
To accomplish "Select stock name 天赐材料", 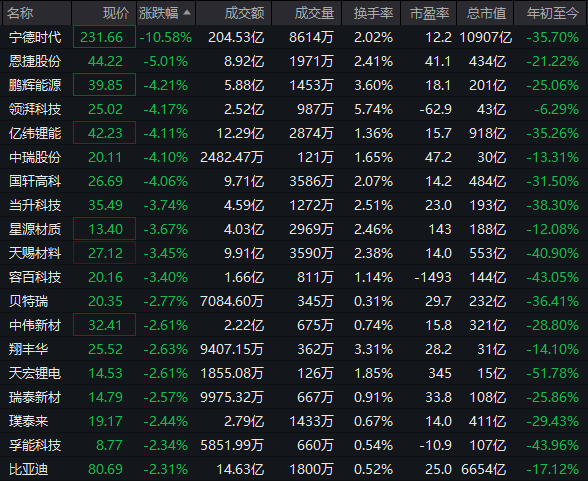I will pos(35,253).
